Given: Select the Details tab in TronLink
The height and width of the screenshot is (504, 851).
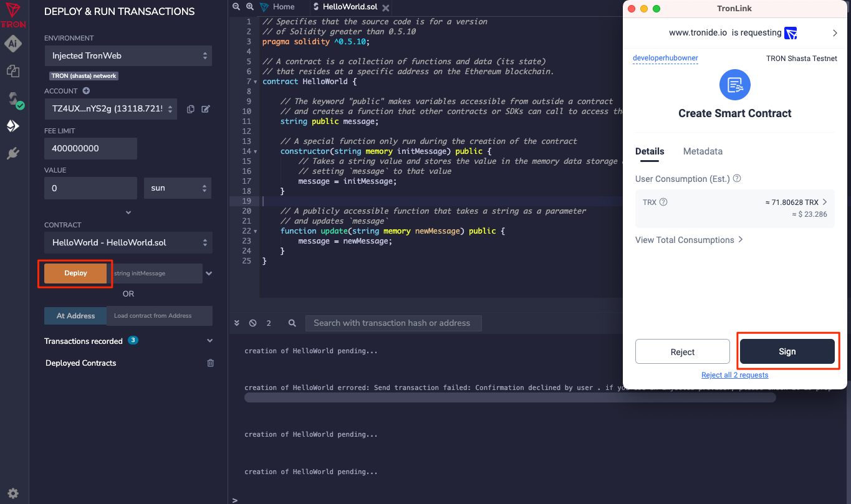Looking at the screenshot, I should click(x=650, y=151).
